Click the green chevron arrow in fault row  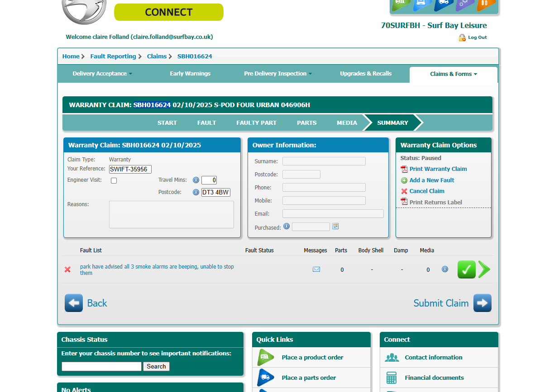tap(484, 269)
